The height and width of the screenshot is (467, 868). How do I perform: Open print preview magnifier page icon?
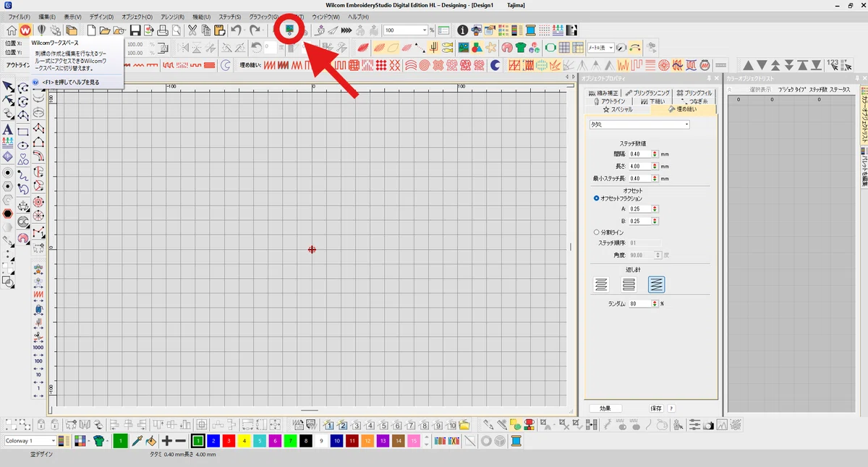click(x=176, y=30)
